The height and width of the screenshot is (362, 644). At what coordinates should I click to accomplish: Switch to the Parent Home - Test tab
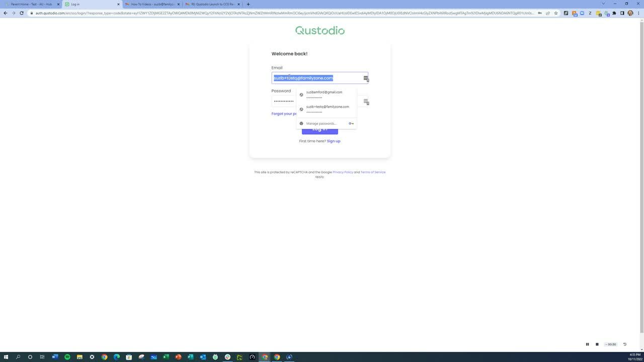pos(31,4)
